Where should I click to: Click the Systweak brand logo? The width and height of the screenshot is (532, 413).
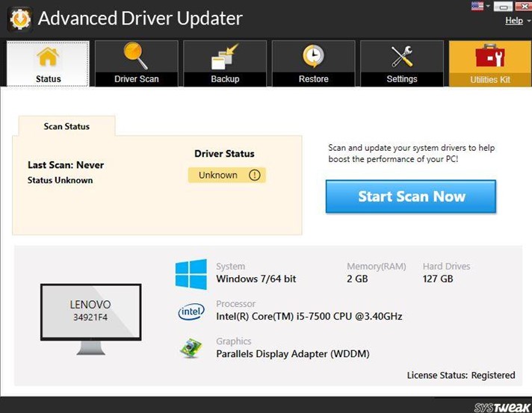[502, 407]
